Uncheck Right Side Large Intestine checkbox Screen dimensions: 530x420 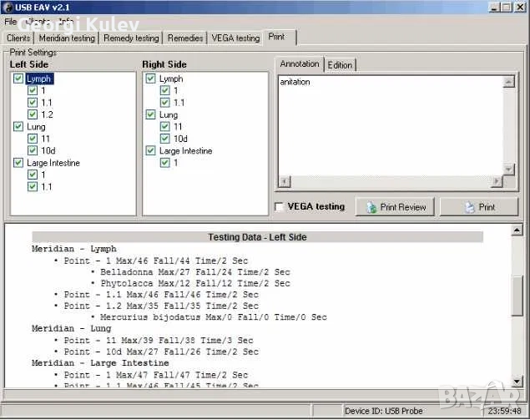click(x=151, y=151)
